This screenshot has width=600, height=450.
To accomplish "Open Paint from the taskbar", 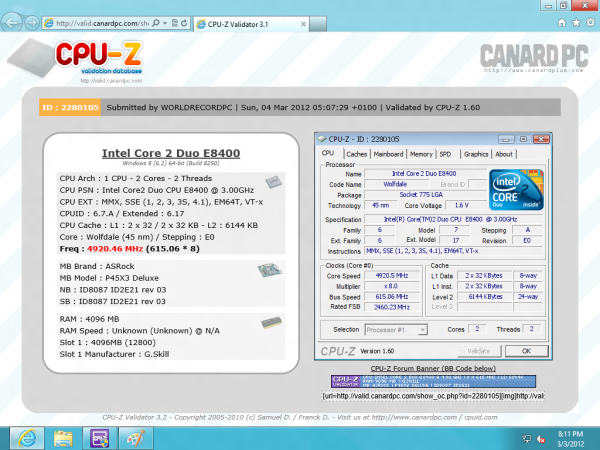I will pyautogui.click(x=136, y=438).
